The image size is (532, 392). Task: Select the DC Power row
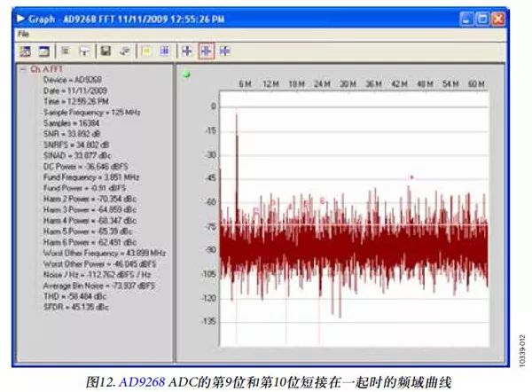click(85, 167)
